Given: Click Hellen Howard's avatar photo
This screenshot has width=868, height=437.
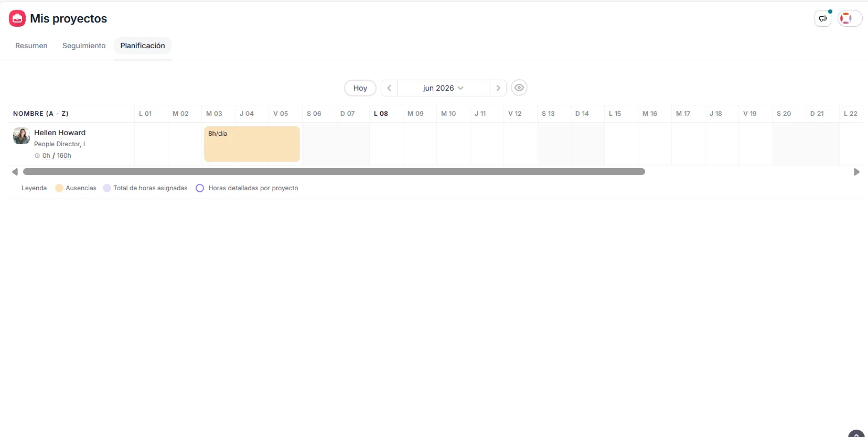Looking at the screenshot, I should pyautogui.click(x=22, y=136).
